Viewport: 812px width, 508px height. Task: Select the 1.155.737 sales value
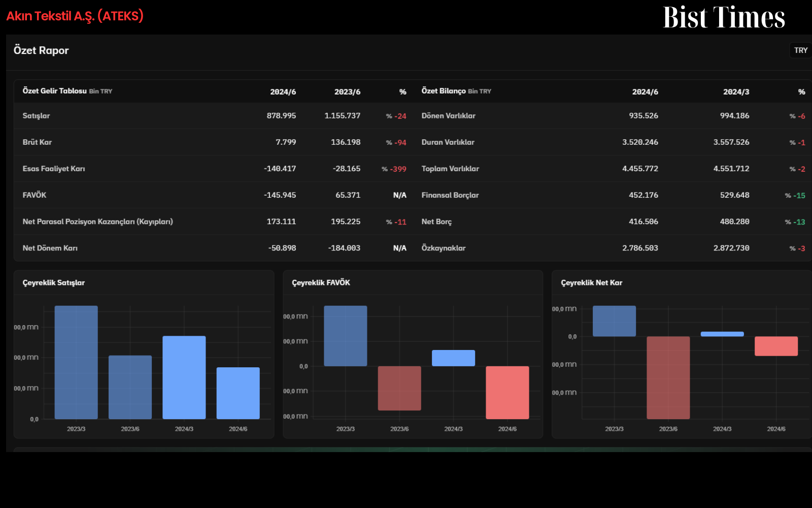(x=343, y=116)
